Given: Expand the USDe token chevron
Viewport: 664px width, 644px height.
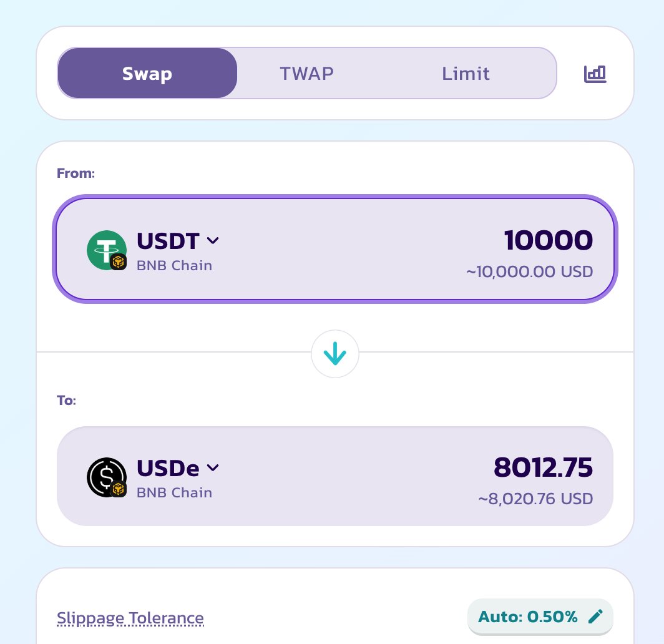Looking at the screenshot, I should pos(213,467).
